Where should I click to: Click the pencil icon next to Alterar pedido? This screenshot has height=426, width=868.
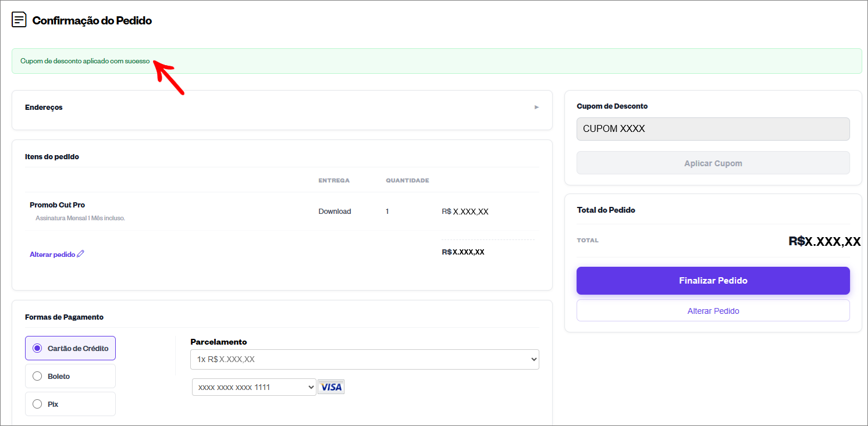pos(81,254)
